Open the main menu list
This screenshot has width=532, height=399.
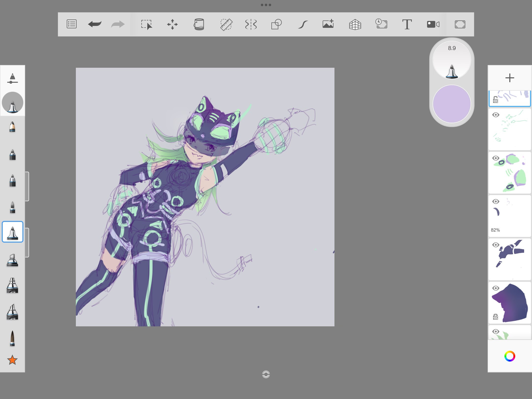tap(72, 24)
